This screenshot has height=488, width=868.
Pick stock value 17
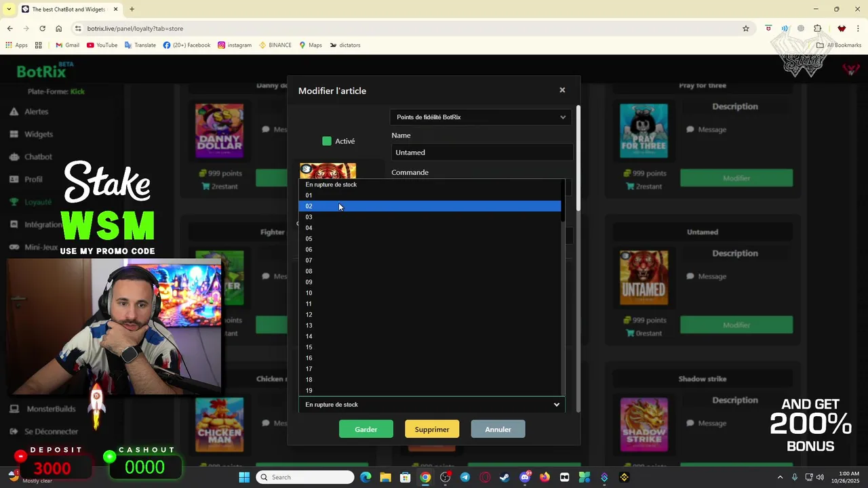tap(430, 369)
